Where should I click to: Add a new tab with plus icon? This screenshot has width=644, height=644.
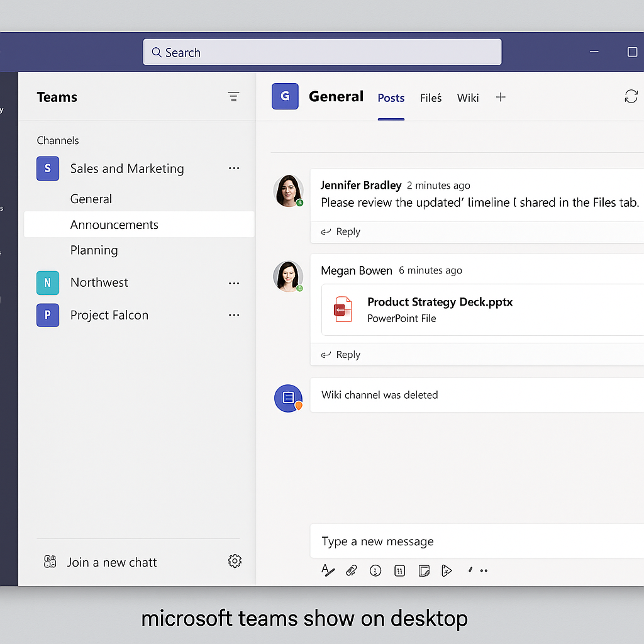[500, 97]
